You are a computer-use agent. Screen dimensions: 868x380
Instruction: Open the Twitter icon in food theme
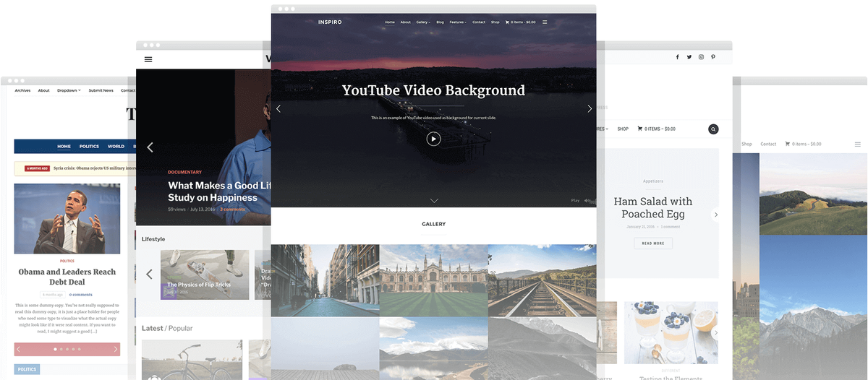click(689, 56)
